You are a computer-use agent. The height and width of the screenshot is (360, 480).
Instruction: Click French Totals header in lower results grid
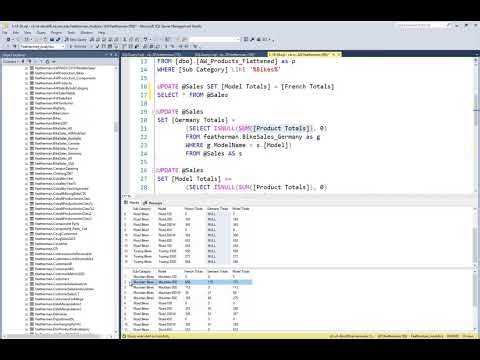tap(194, 271)
